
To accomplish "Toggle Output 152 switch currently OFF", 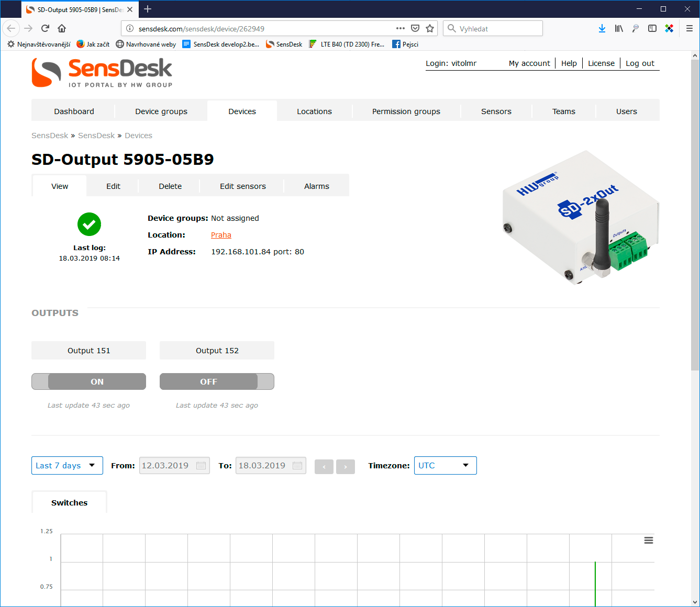I will 217,381.
